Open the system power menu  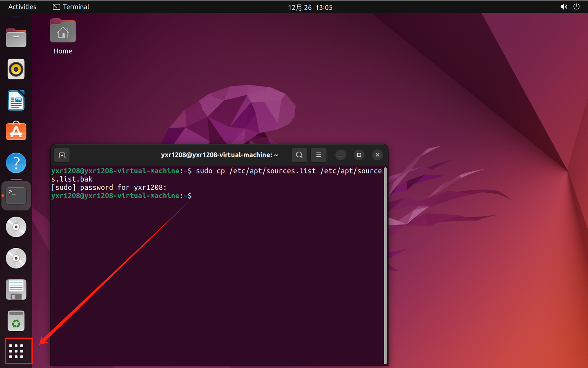577,7
